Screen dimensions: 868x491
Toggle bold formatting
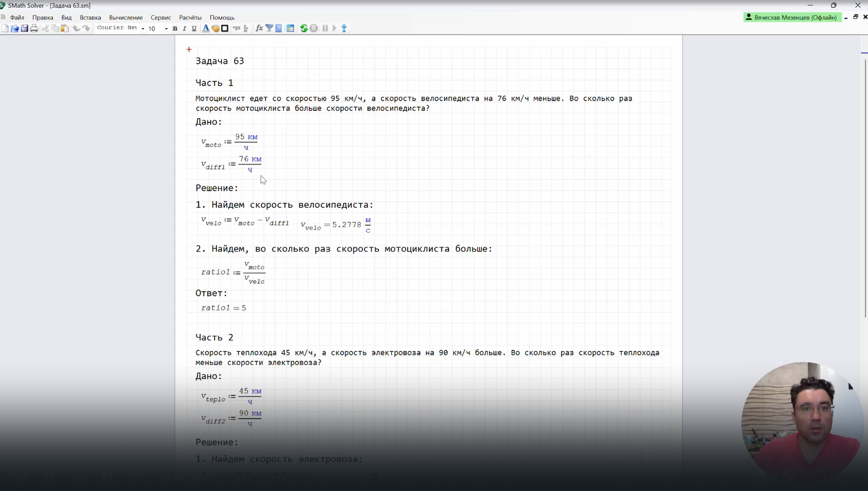[175, 29]
